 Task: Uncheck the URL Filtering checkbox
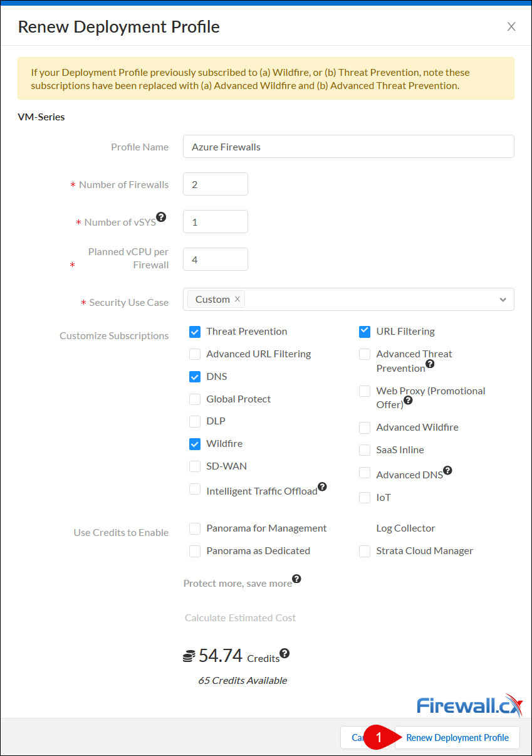tap(365, 332)
